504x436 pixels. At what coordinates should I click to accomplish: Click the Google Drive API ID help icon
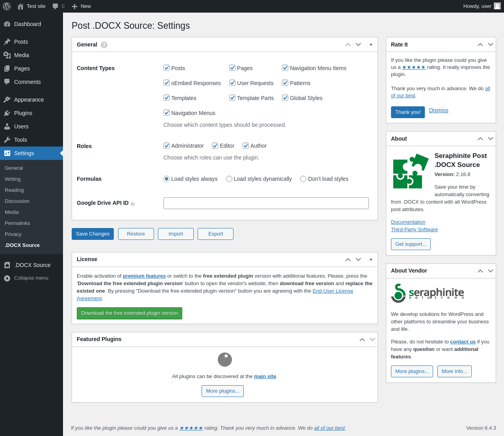tap(133, 204)
